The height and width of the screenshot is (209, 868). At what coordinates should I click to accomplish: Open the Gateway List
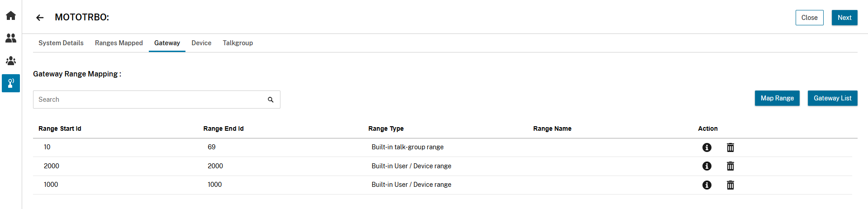[x=832, y=98]
